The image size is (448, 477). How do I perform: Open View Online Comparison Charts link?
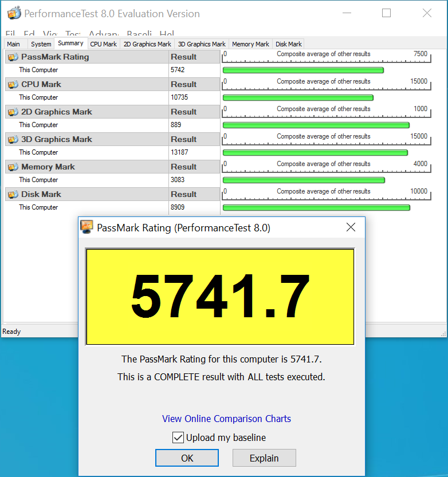(x=226, y=419)
